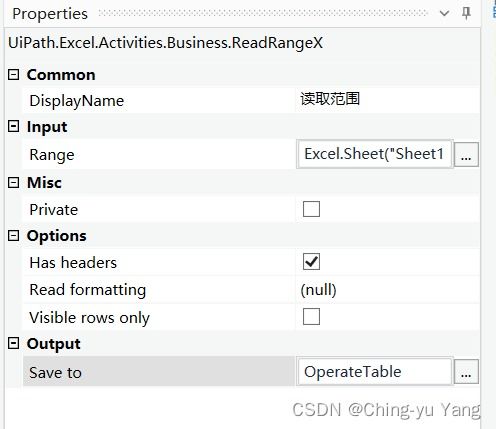Select the Read formatting (null) value
Screen dimensions: 496x429
pos(318,290)
